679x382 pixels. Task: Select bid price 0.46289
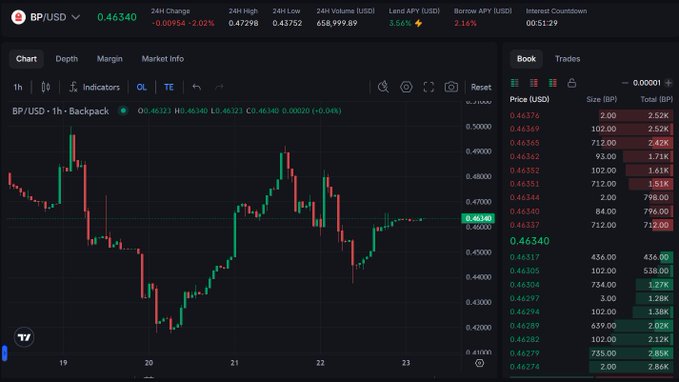pyautogui.click(x=524, y=326)
